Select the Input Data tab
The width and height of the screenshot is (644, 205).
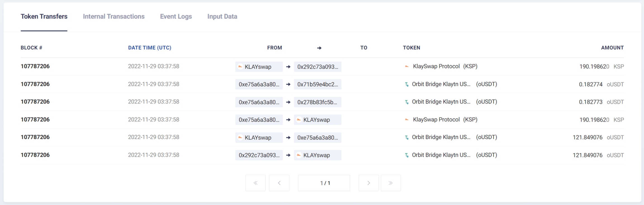click(222, 17)
